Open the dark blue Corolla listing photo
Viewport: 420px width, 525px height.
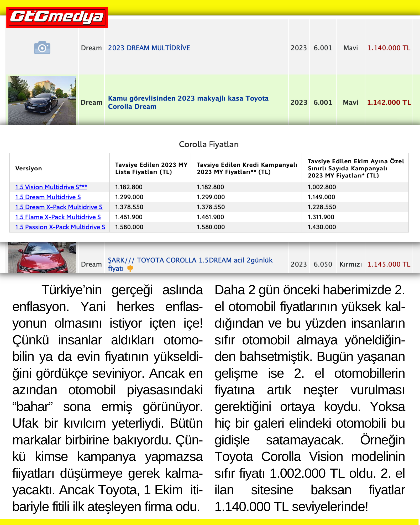[42, 101]
